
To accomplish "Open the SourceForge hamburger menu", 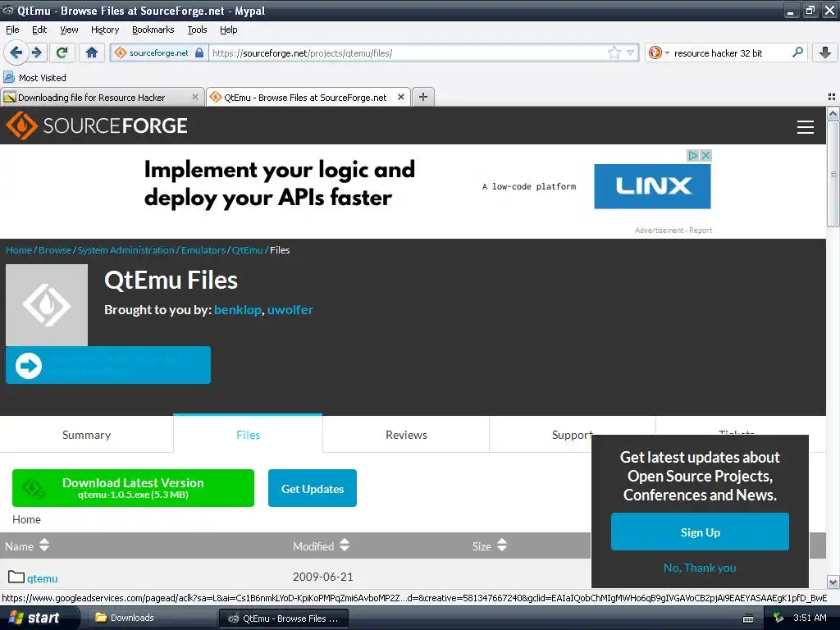I will 806,127.
